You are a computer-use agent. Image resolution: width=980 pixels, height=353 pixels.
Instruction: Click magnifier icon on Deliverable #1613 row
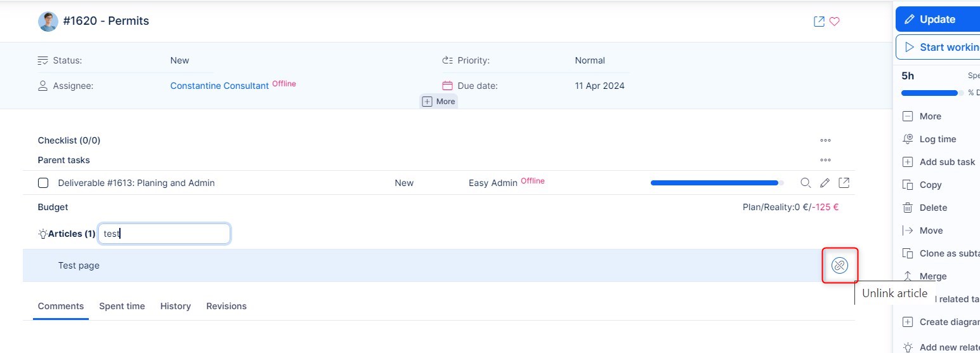tap(806, 183)
